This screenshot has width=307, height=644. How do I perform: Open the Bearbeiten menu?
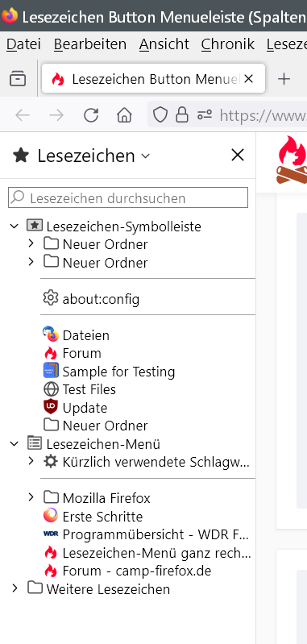coord(90,44)
